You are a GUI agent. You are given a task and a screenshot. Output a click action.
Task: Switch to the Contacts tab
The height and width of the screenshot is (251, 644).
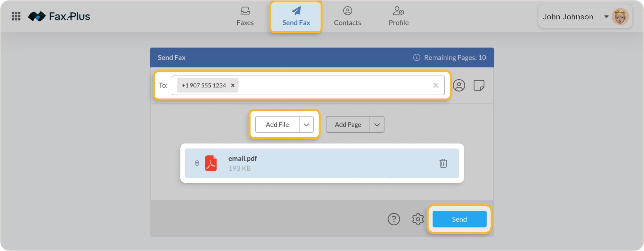point(347,16)
